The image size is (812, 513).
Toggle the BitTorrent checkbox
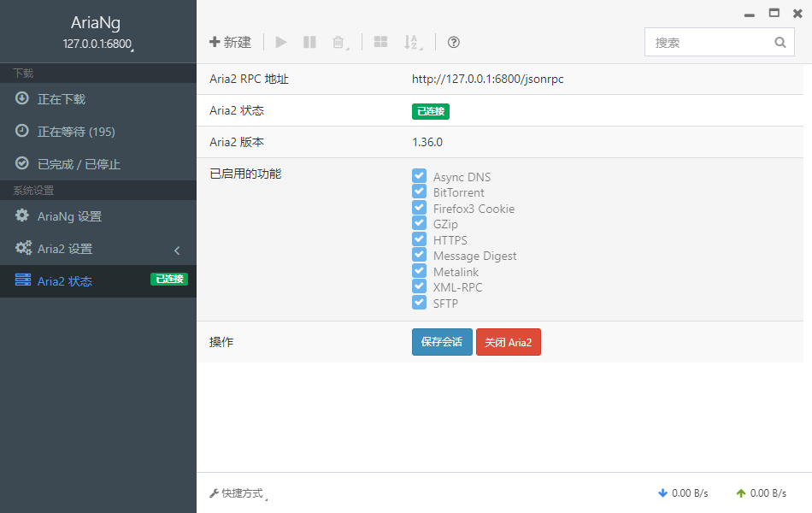click(x=419, y=192)
